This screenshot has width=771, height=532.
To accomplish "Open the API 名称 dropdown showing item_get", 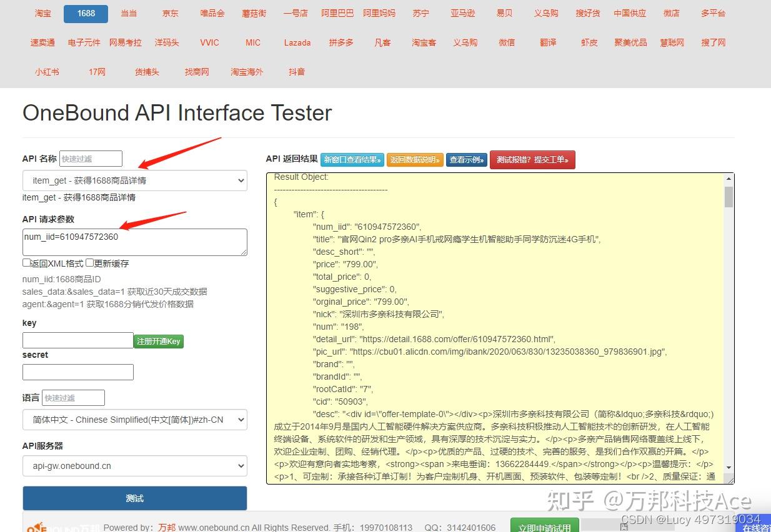I will click(x=134, y=180).
